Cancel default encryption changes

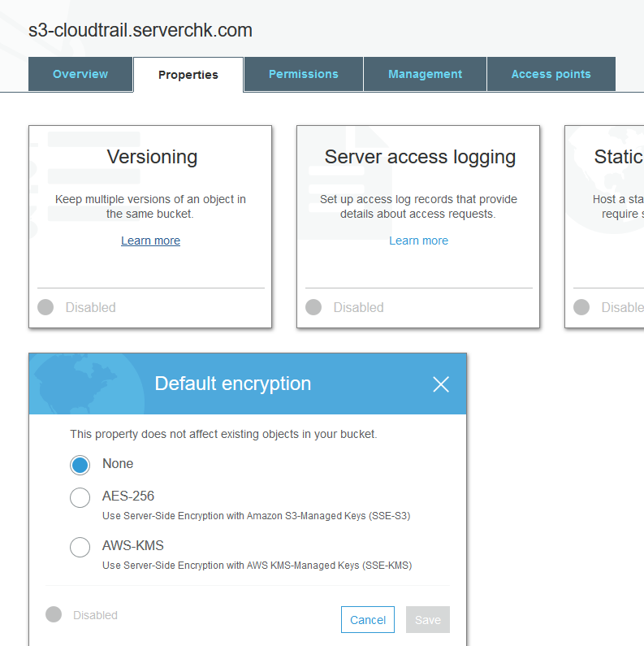click(x=368, y=620)
